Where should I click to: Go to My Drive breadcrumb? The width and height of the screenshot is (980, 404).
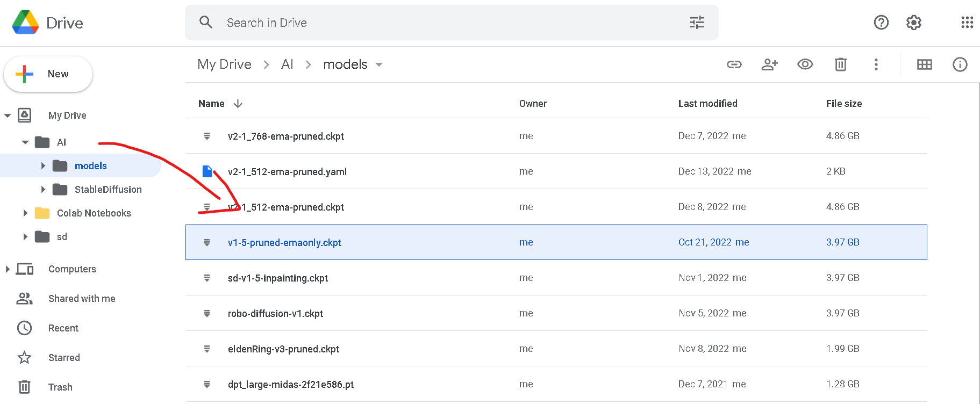[x=224, y=64]
